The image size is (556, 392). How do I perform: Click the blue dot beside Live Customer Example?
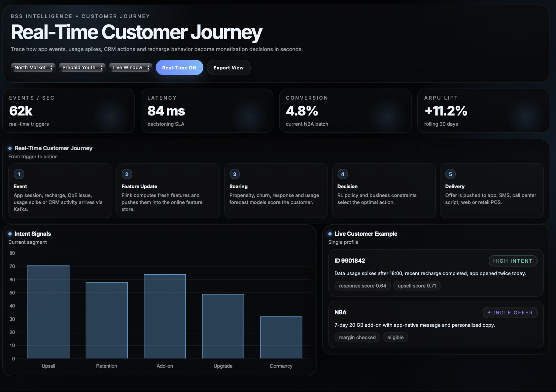330,234
